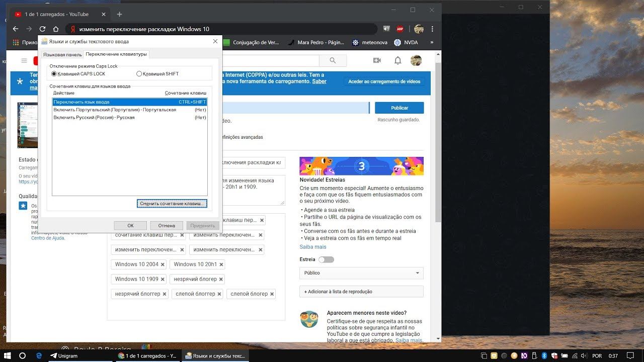Image resolution: width=644 pixels, height=362 pixels.
Task: Open the Windows Start menu
Action: pos(8,355)
